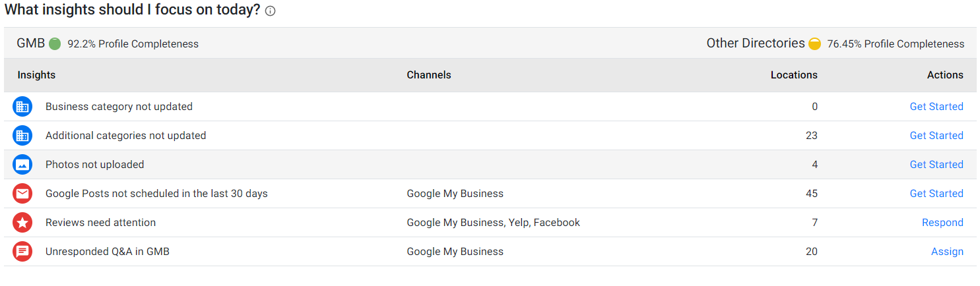This screenshot has width=980, height=286.
Task: Open Get Started for Google Posts
Action: pyautogui.click(x=936, y=194)
